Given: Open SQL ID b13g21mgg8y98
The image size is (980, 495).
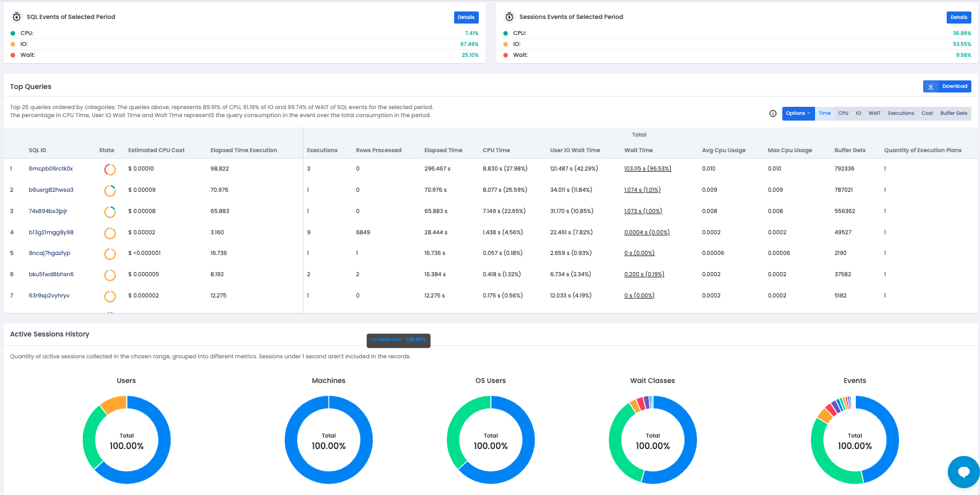Looking at the screenshot, I should pos(51,233).
